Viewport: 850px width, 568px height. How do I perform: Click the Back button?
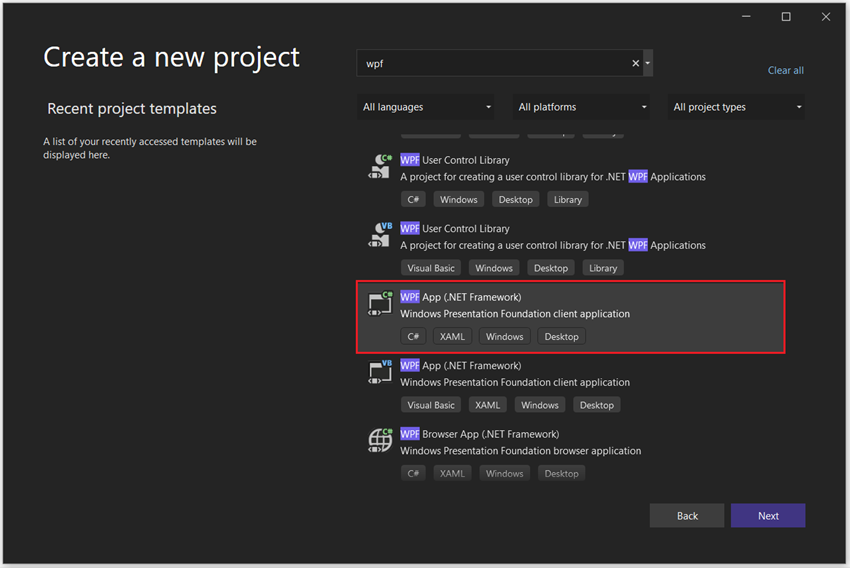687,516
